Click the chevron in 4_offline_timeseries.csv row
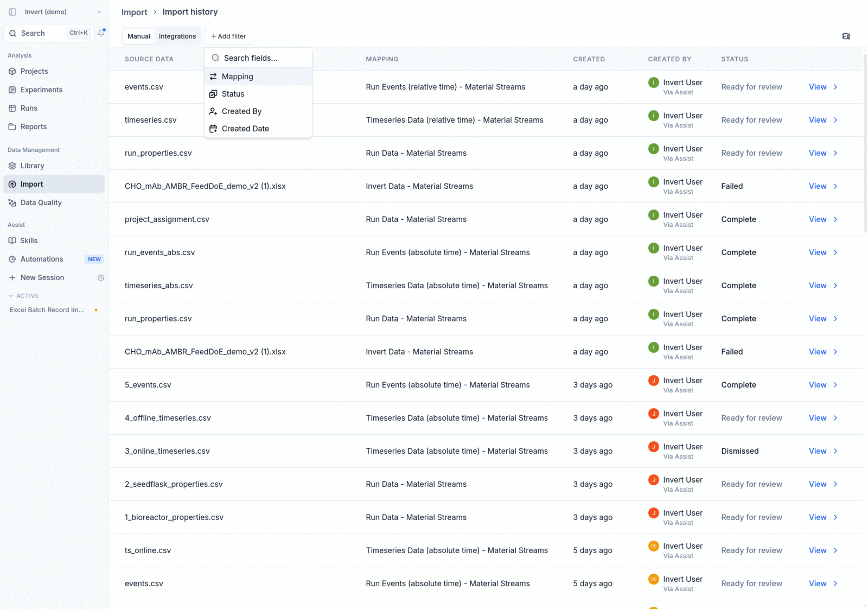The width and height of the screenshot is (868, 609). click(835, 418)
